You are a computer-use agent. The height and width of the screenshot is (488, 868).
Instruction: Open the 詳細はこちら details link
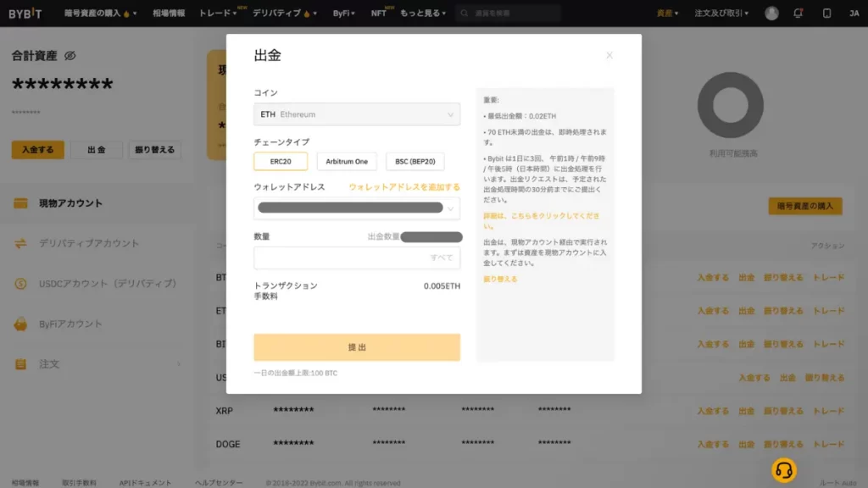[542, 221]
